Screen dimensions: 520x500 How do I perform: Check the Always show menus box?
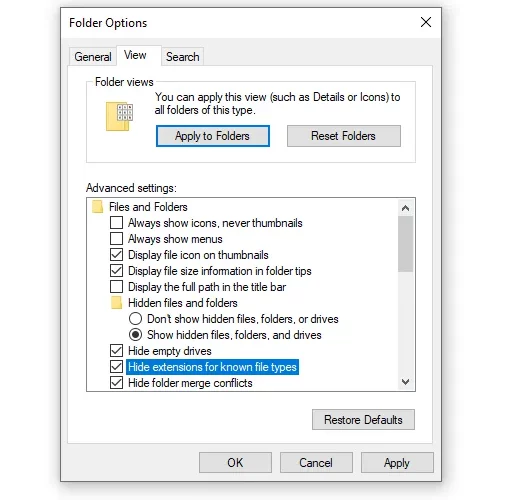click(x=116, y=238)
